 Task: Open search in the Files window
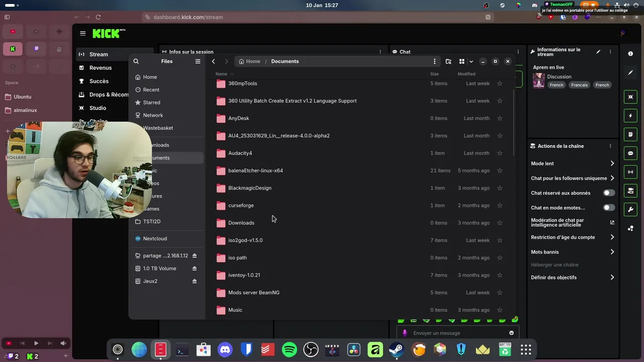(x=136, y=61)
